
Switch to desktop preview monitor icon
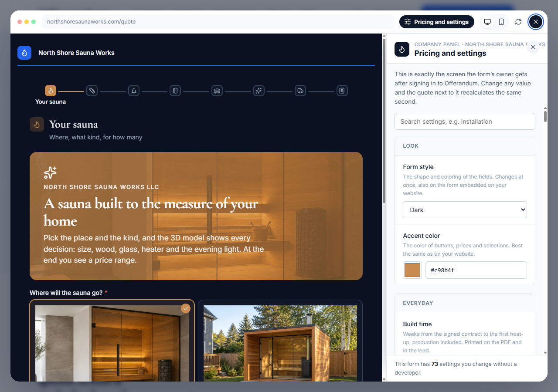[x=487, y=22]
